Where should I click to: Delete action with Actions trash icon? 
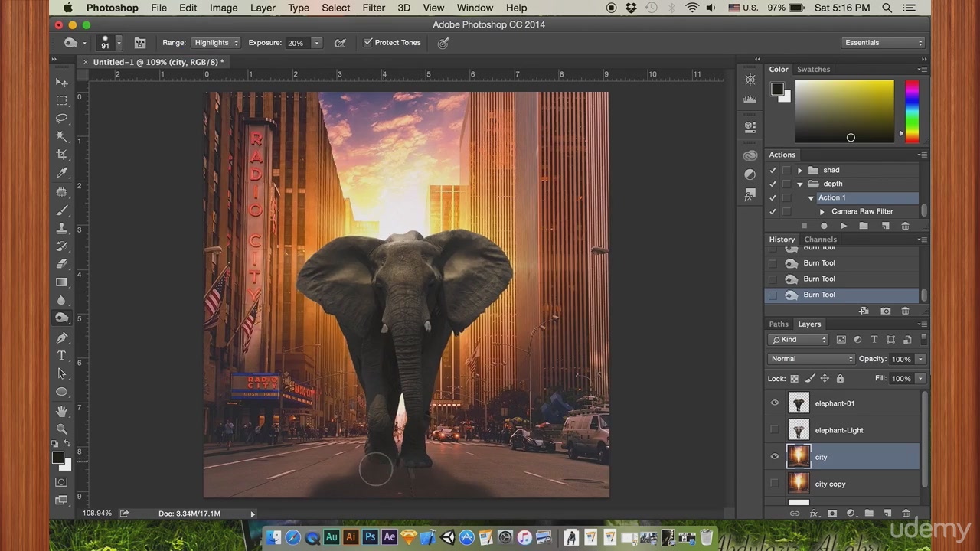click(x=905, y=226)
